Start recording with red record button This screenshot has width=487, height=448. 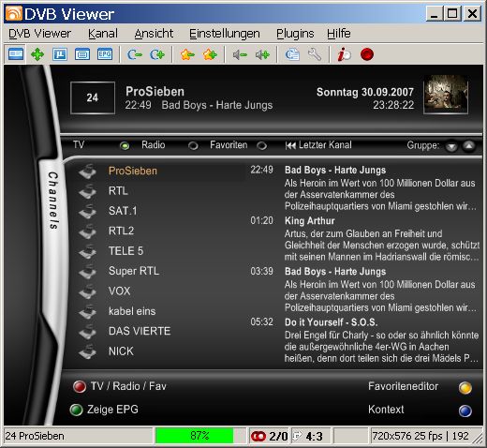point(367,54)
